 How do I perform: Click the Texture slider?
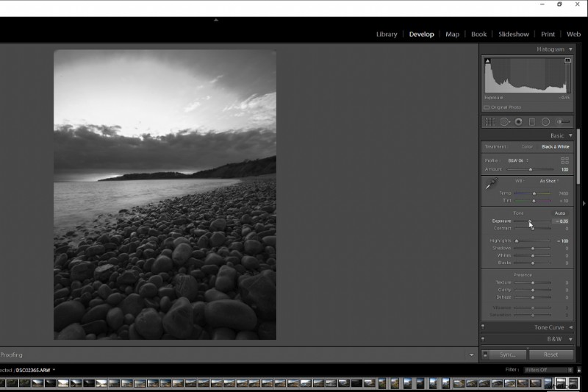tap(532, 282)
